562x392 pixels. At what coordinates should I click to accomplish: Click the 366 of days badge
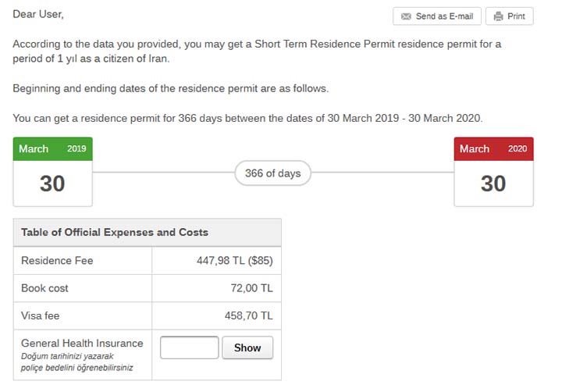(272, 173)
